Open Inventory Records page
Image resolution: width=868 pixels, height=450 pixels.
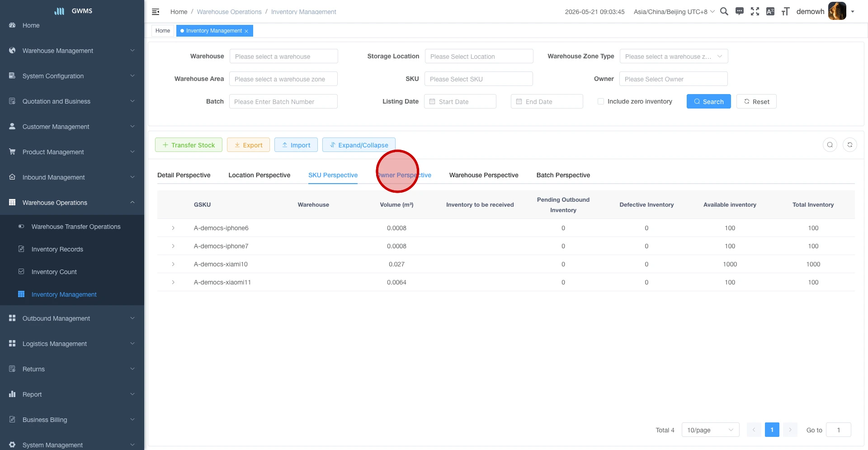point(72,249)
